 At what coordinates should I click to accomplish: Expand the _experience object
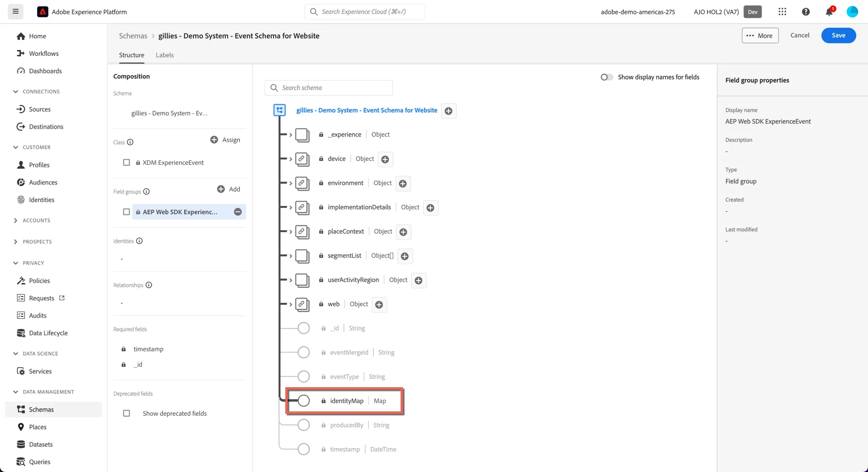coord(291,135)
